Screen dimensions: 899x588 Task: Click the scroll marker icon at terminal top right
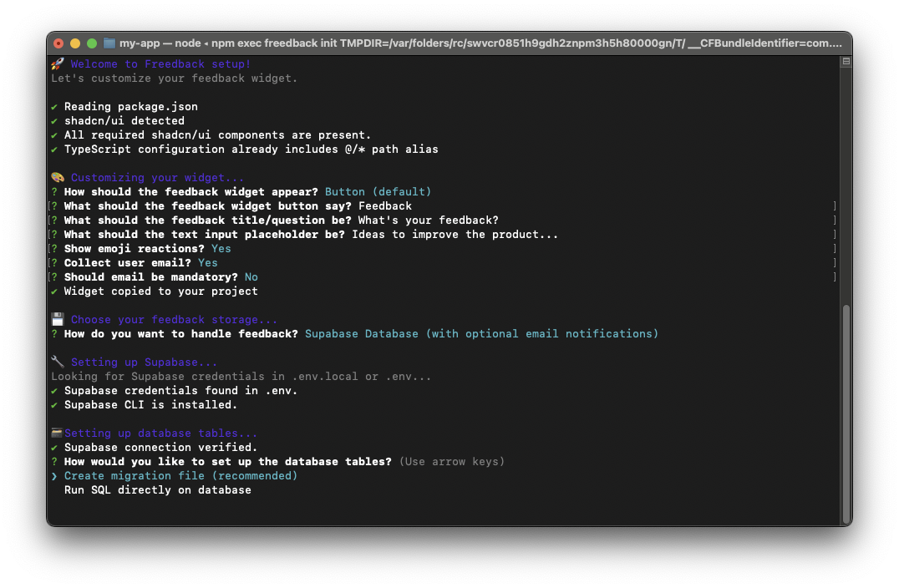(846, 61)
